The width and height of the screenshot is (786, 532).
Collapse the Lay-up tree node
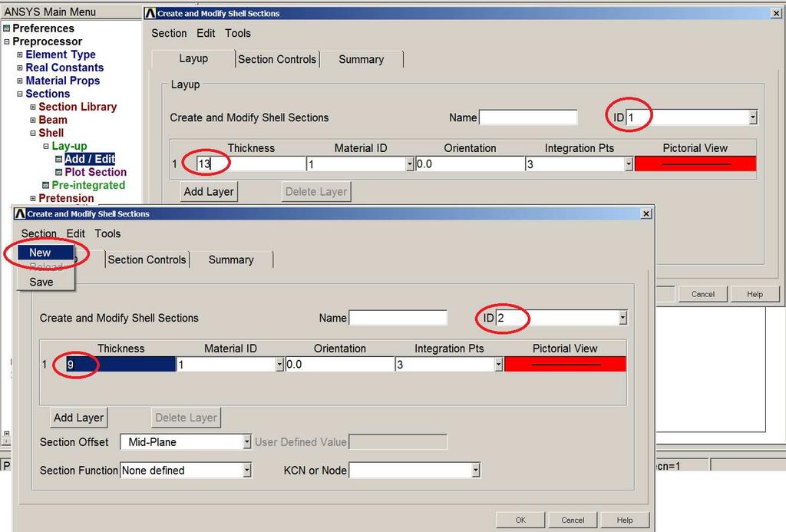(x=45, y=146)
